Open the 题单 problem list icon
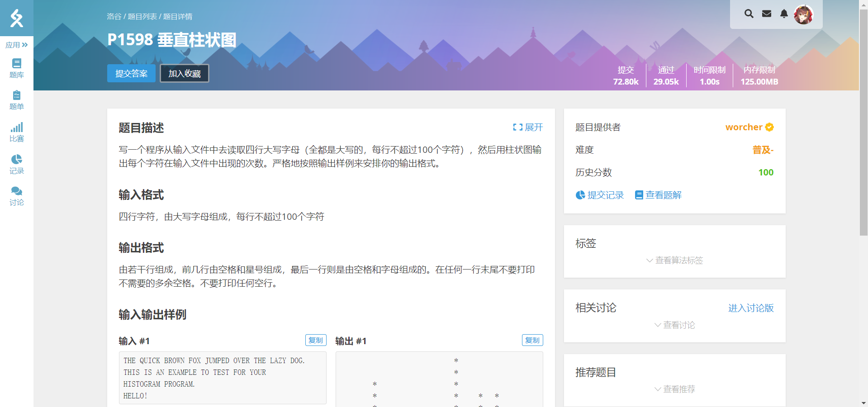The width and height of the screenshot is (868, 407). click(x=16, y=99)
